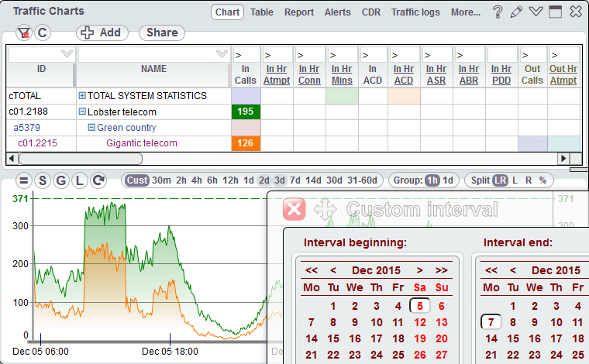This screenshot has height=364, width=589.
Task: Open the Traffic logs tab
Action: point(417,12)
